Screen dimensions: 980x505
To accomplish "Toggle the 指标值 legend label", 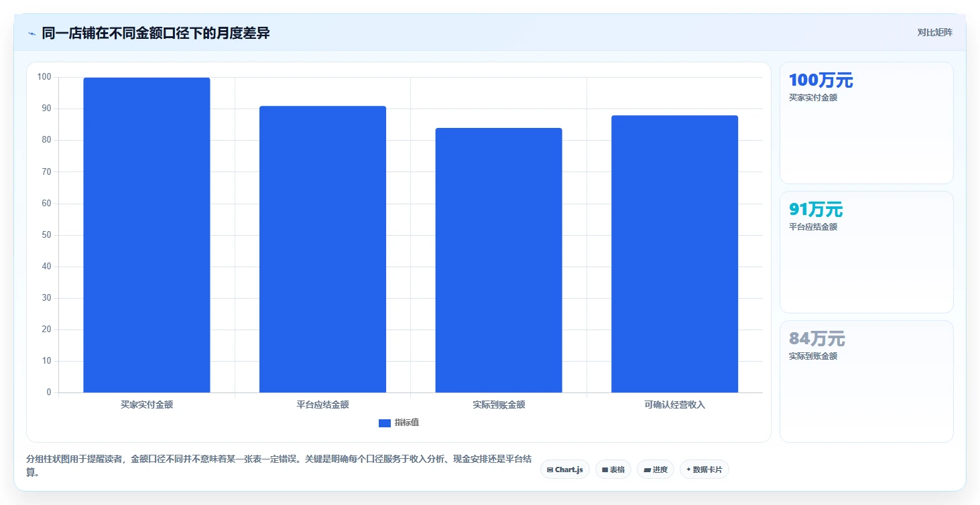I will [x=407, y=423].
